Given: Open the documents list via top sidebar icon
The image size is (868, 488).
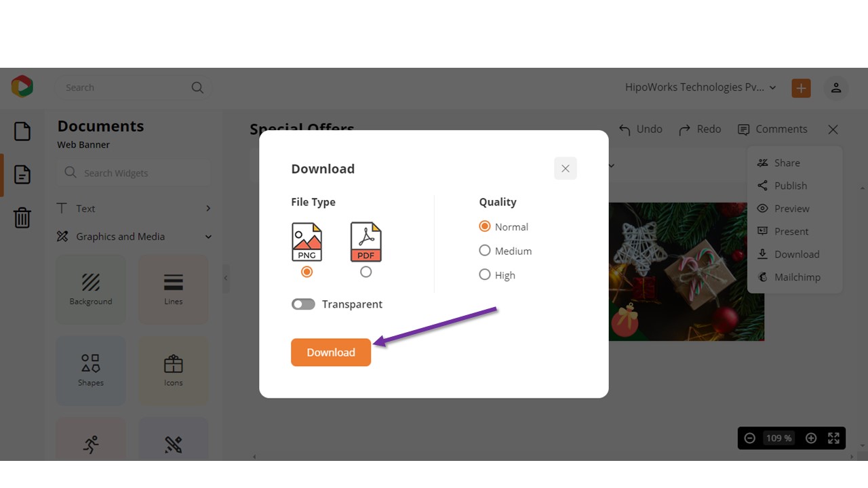Looking at the screenshot, I should tap(22, 131).
